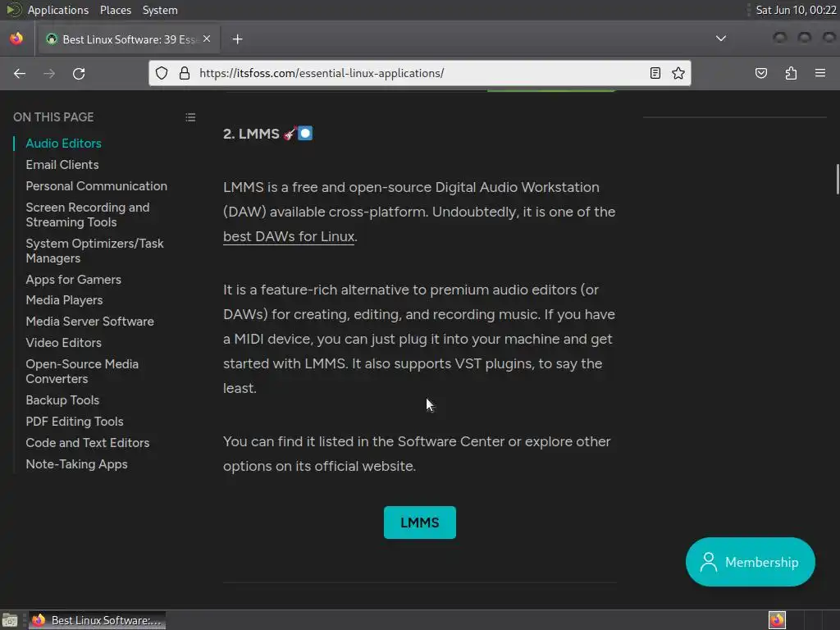Go to Screen Recording and Streaming Tools
The width and height of the screenshot is (840, 630).
tap(87, 215)
